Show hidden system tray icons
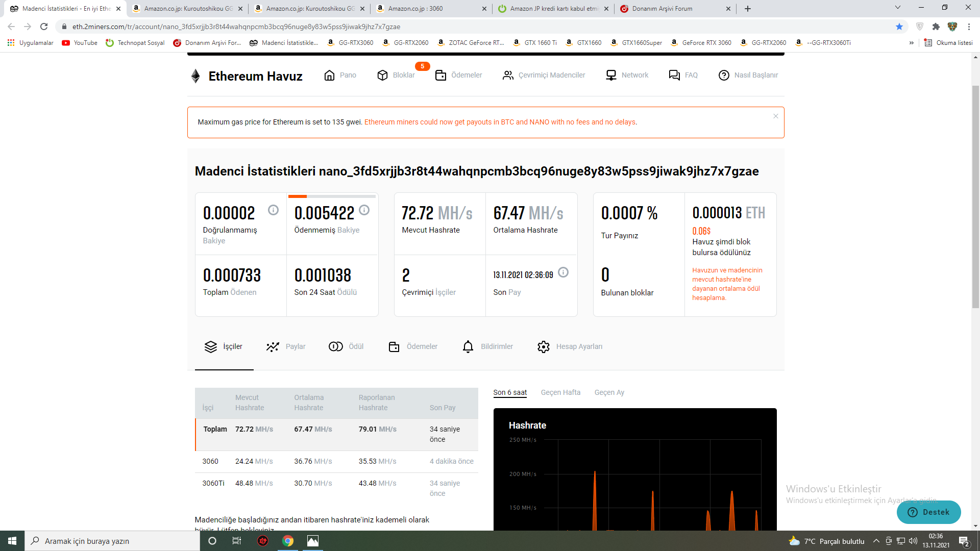 click(876, 541)
